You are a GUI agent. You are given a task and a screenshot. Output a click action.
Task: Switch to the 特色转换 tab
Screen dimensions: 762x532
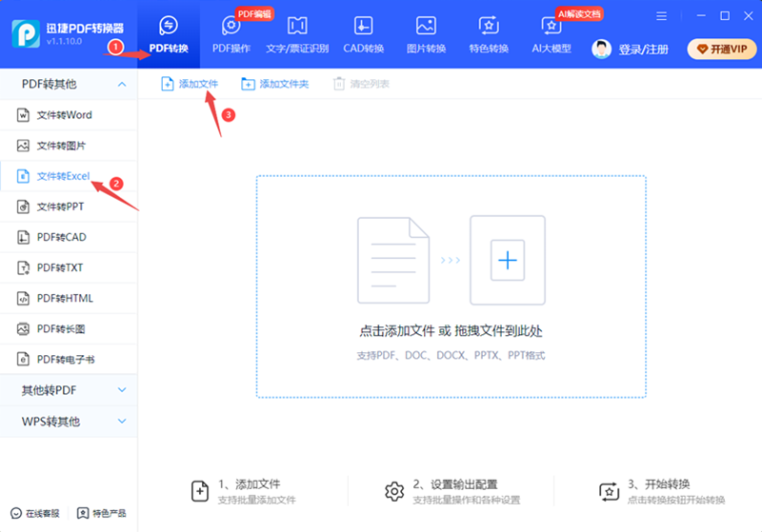pyautogui.click(x=489, y=34)
